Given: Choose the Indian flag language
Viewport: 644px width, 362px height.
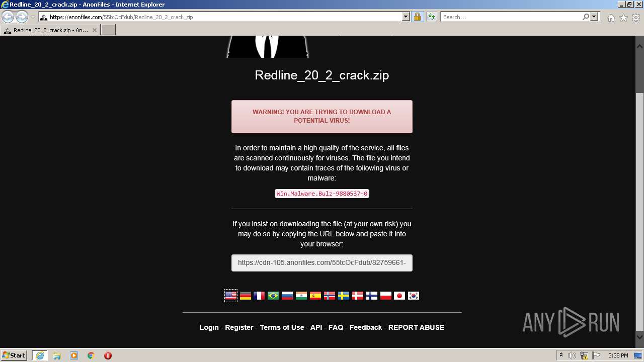Looking at the screenshot, I should click(x=301, y=296).
